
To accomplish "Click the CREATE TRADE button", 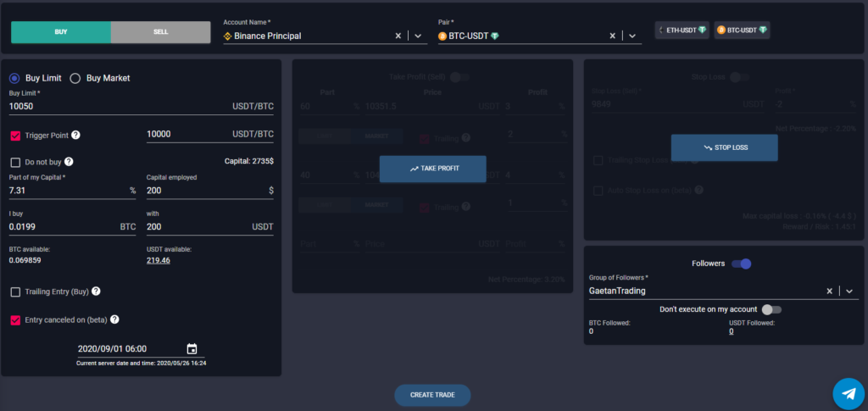I will 432,395.
